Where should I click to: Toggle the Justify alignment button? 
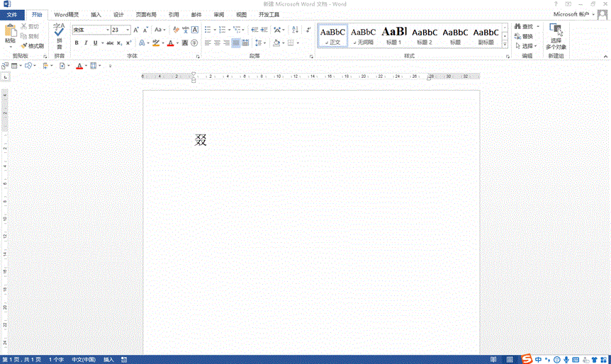236,43
